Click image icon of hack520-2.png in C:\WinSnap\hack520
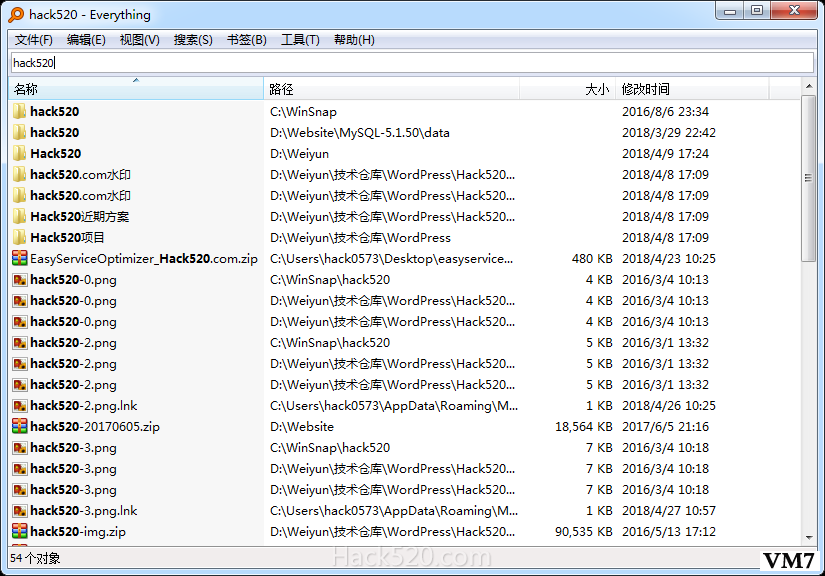Screen dimensions: 825x576 (x=20, y=343)
